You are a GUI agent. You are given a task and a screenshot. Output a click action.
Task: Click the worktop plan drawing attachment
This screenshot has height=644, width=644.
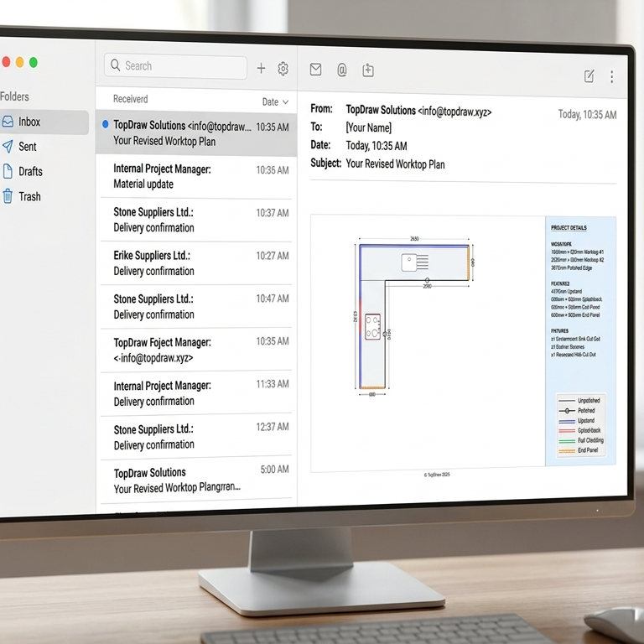point(463,342)
